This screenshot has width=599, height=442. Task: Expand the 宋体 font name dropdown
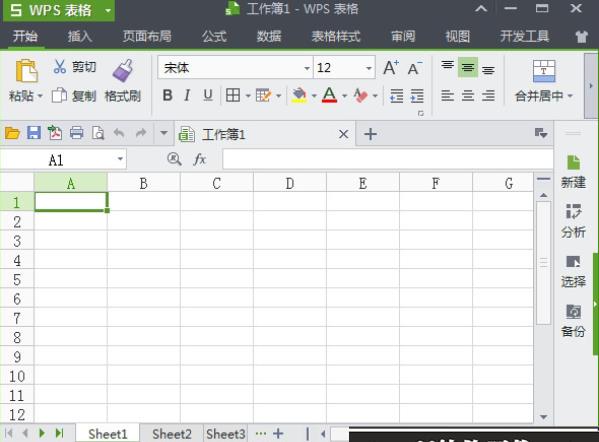307,68
